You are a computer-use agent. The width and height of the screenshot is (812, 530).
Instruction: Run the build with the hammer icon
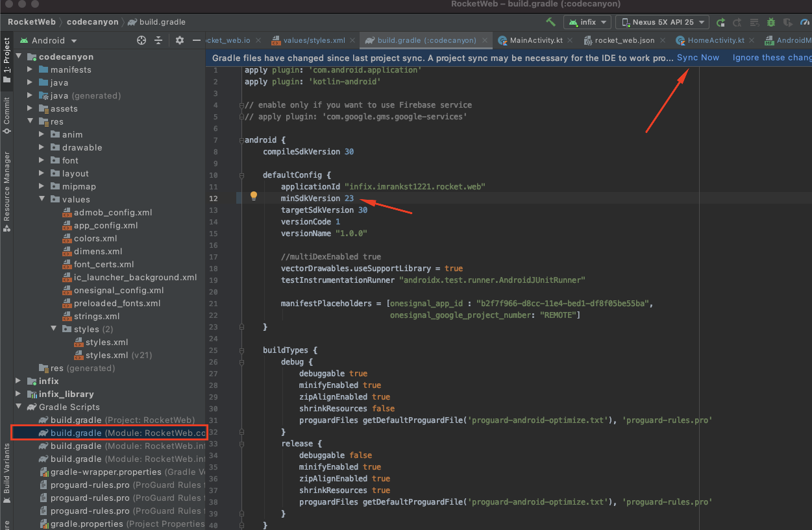pos(549,21)
